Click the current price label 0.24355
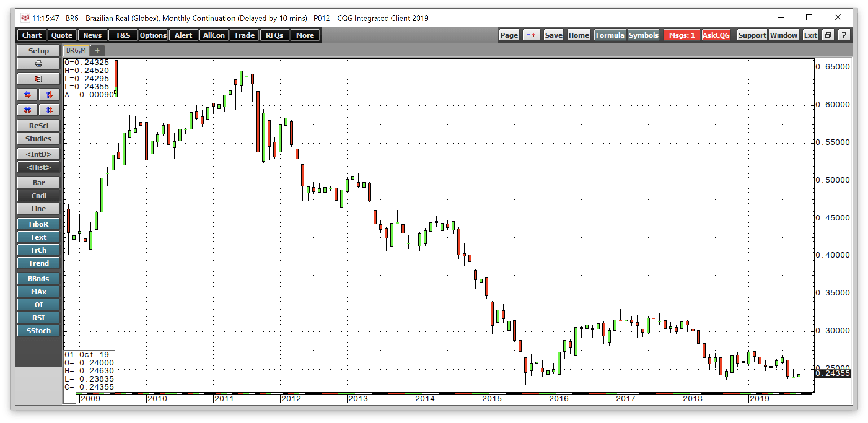 833,373
